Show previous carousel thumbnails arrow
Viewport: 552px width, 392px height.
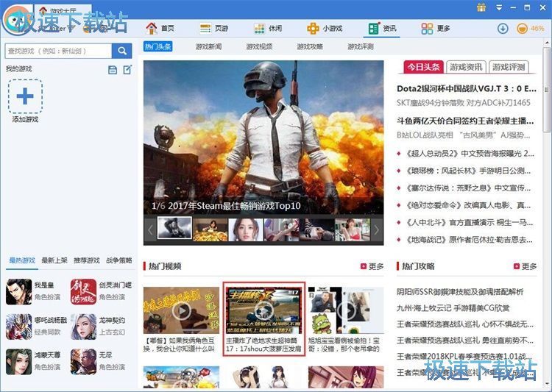(x=150, y=229)
